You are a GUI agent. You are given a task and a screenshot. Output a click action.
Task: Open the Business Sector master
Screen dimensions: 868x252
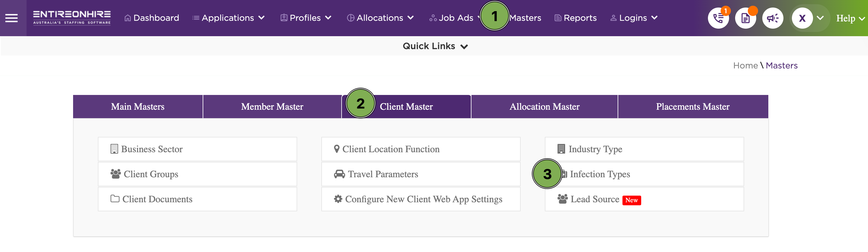(198, 149)
